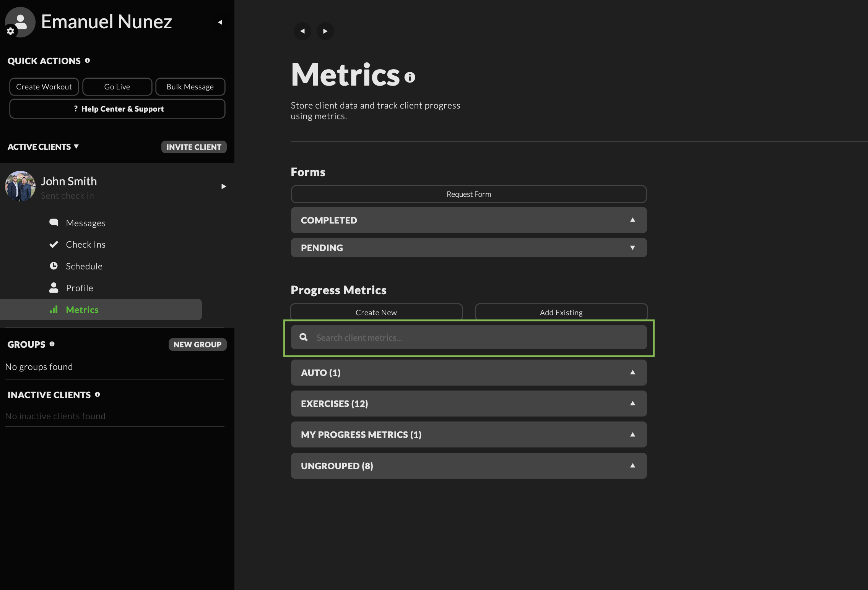The image size is (868, 590).
Task: Go to Check Ins menu item
Action: [85, 245]
